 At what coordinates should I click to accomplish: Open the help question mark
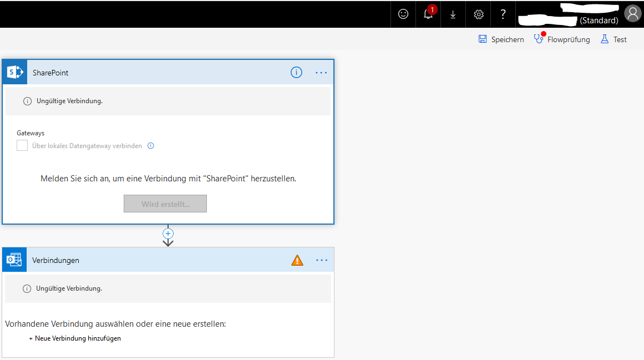503,15
